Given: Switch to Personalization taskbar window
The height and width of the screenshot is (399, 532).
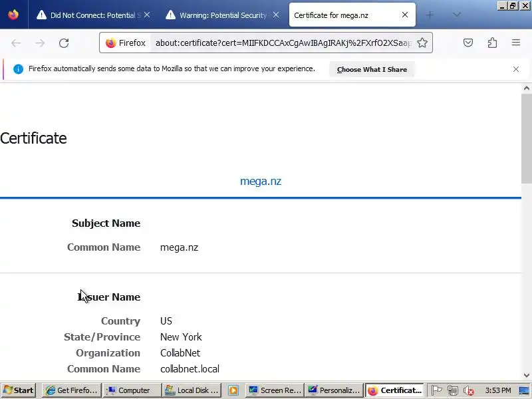Looking at the screenshot, I should 334,390.
